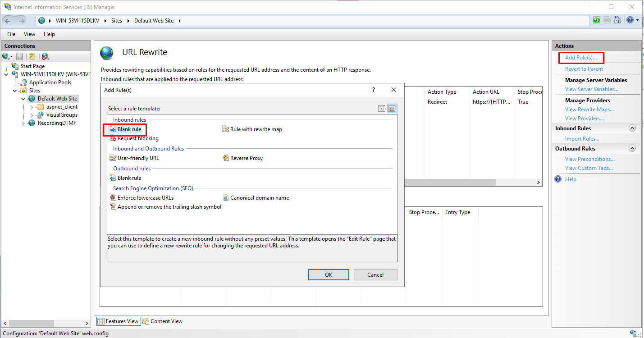Pick the Enforce lowercase URLs template
Screen dimensions: 644x338
pyautogui.click(x=145, y=198)
